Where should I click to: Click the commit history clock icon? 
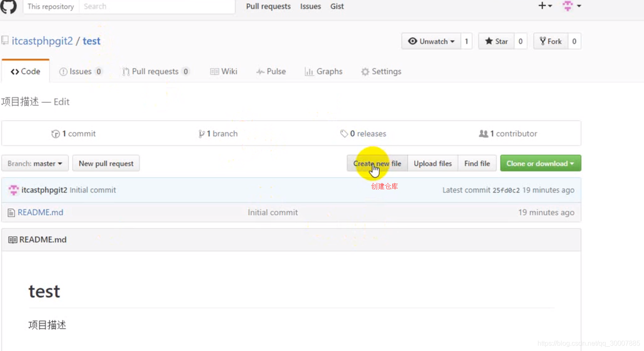coord(56,134)
